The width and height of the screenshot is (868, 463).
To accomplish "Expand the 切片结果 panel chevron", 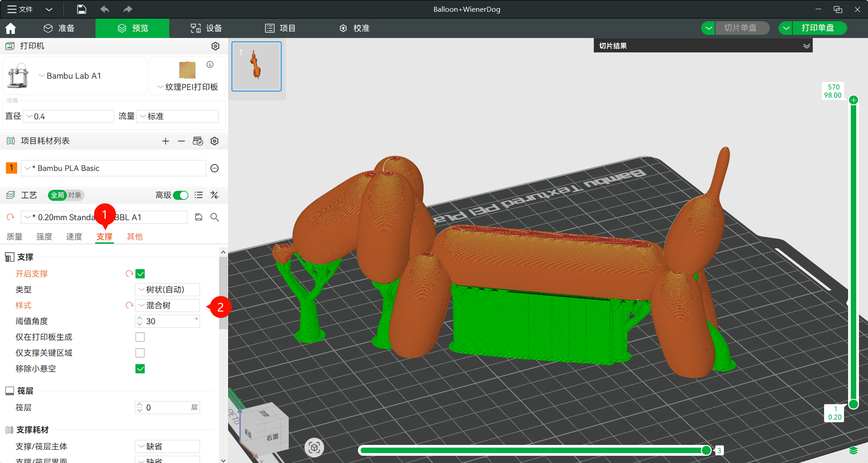I will point(806,46).
